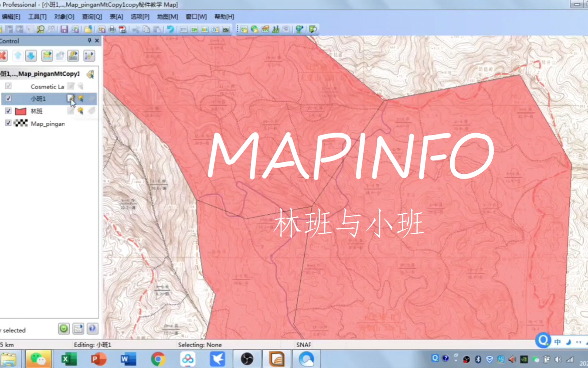Open PowerPoint from the taskbar

(x=98, y=359)
